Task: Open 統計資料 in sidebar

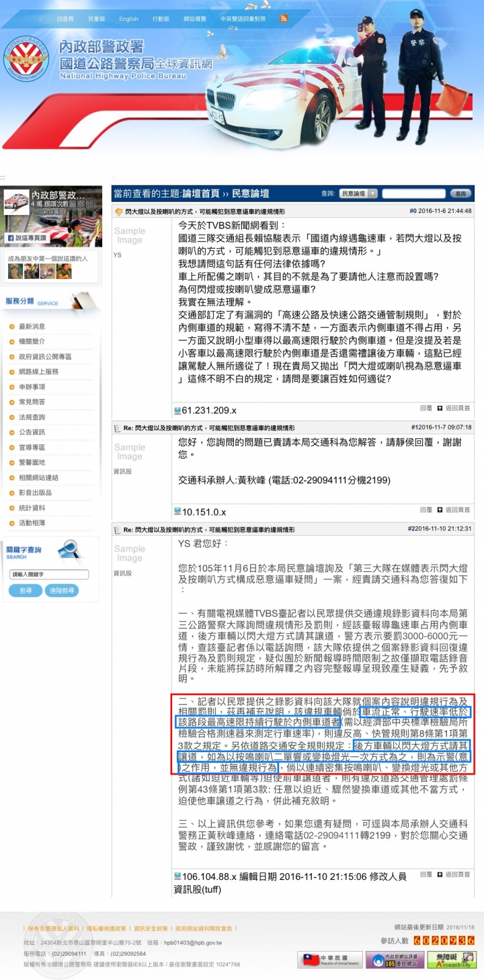Action: (32, 508)
